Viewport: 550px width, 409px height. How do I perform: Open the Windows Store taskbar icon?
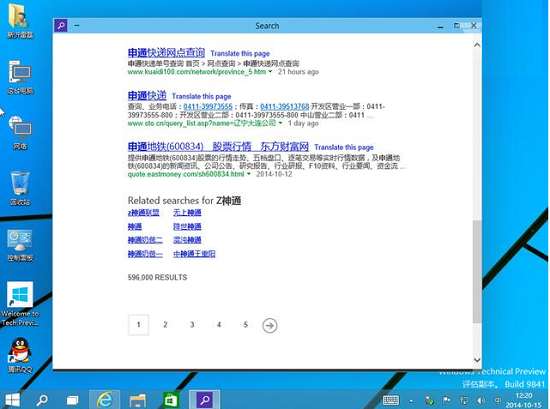click(x=171, y=400)
